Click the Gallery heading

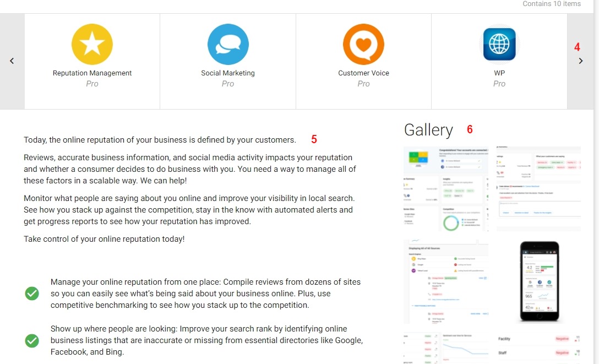[428, 130]
